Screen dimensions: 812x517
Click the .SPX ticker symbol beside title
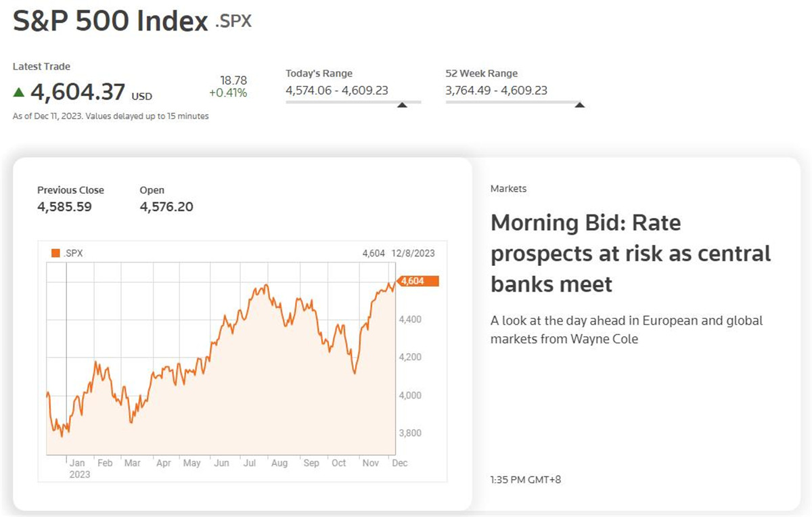pos(233,21)
